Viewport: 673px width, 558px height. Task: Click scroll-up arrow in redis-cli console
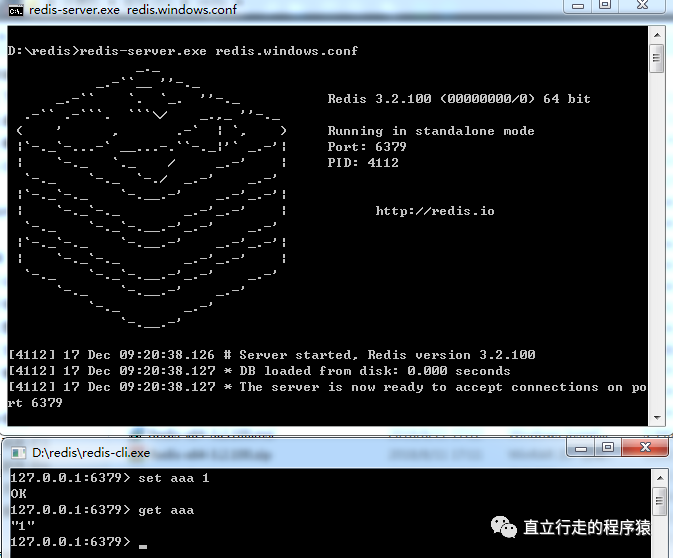click(x=660, y=477)
